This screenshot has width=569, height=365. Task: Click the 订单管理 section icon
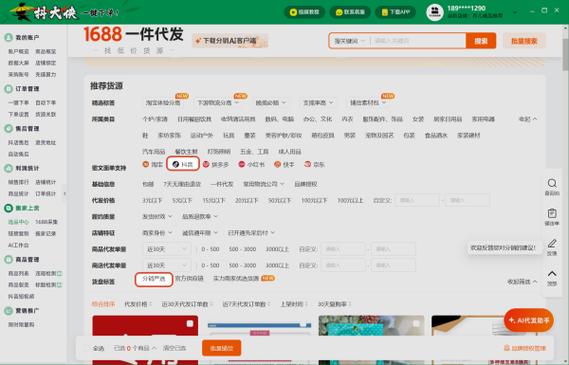pos(8,89)
